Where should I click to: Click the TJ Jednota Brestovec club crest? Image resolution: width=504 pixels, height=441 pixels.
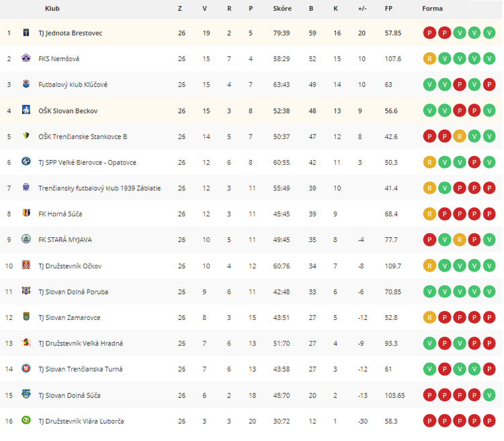pyautogui.click(x=26, y=32)
